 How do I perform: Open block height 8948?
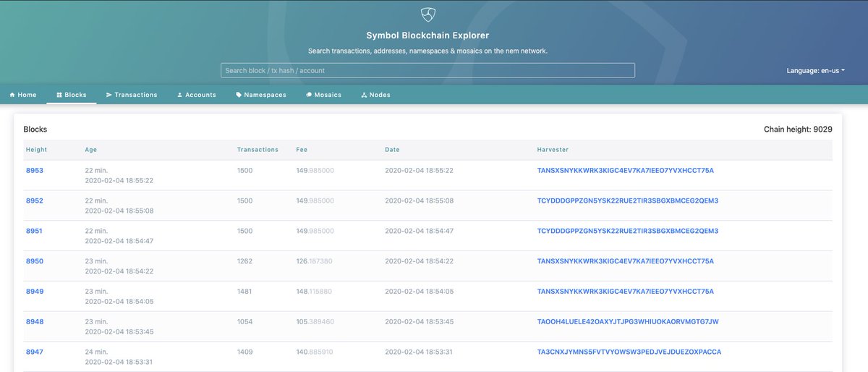(35, 322)
